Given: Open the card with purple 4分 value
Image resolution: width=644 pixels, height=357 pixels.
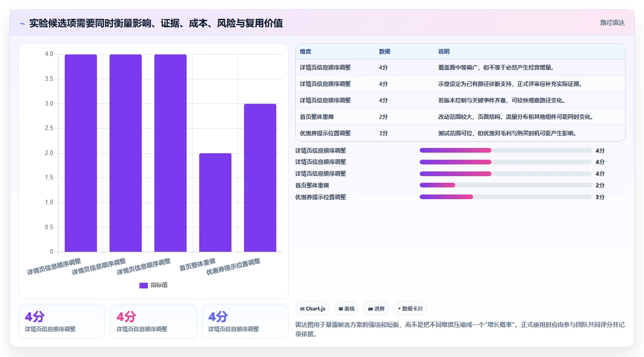Looking at the screenshot, I should click(61, 321).
